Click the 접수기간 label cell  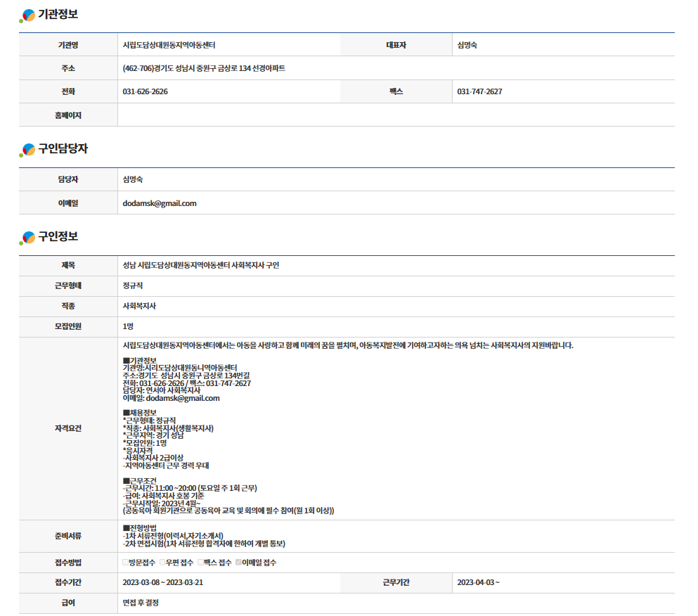[x=68, y=582]
